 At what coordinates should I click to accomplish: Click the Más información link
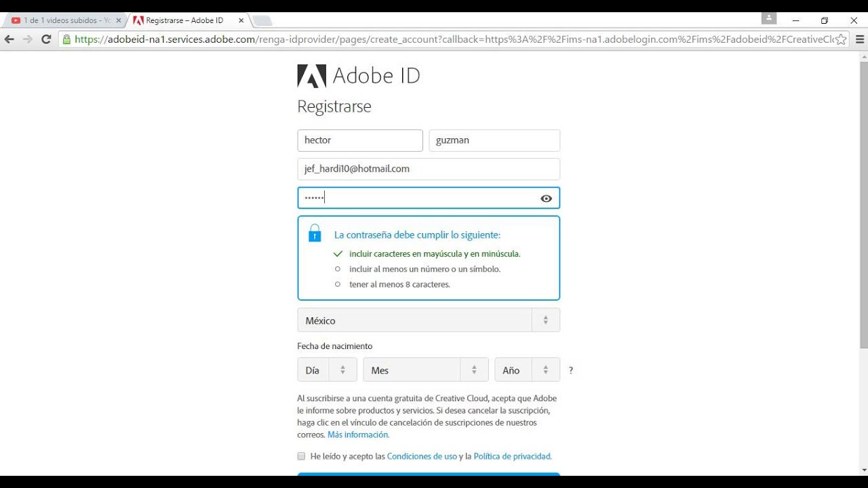pyautogui.click(x=357, y=434)
